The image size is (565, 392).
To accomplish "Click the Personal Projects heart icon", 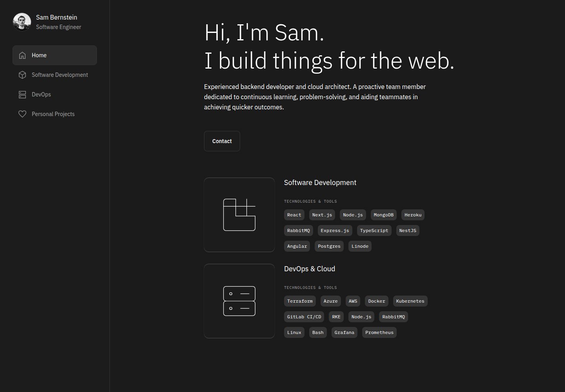I will (x=22, y=114).
